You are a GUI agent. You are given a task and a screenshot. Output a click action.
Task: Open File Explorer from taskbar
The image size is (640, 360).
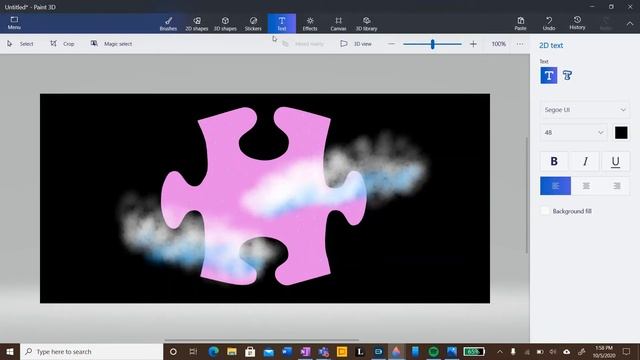[232, 351]
